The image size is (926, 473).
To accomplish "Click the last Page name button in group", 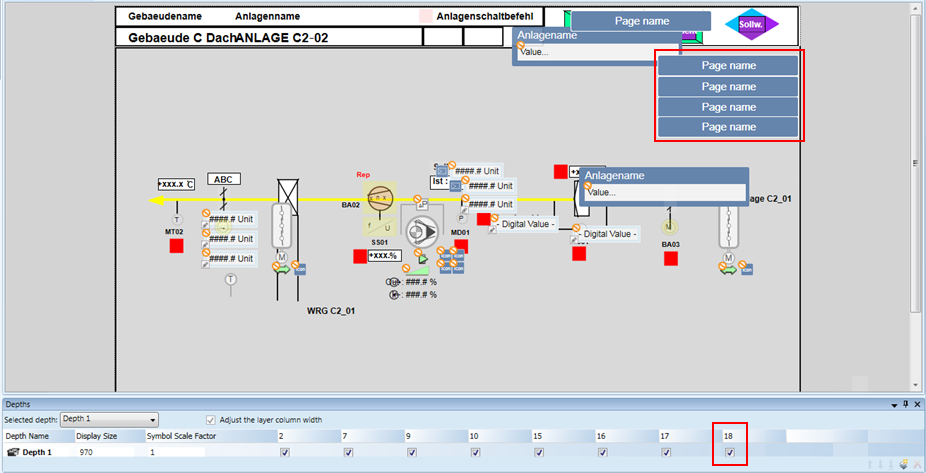I will (x=728, y=127).
